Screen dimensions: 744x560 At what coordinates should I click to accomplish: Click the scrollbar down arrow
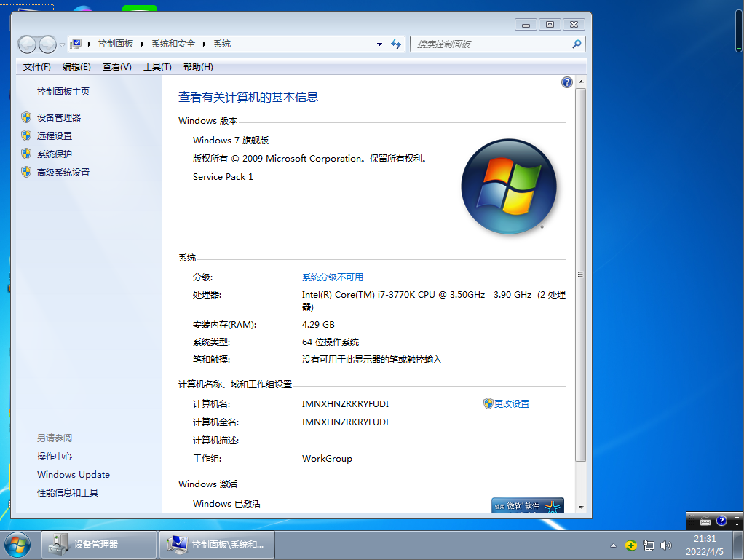coord(581,508)
